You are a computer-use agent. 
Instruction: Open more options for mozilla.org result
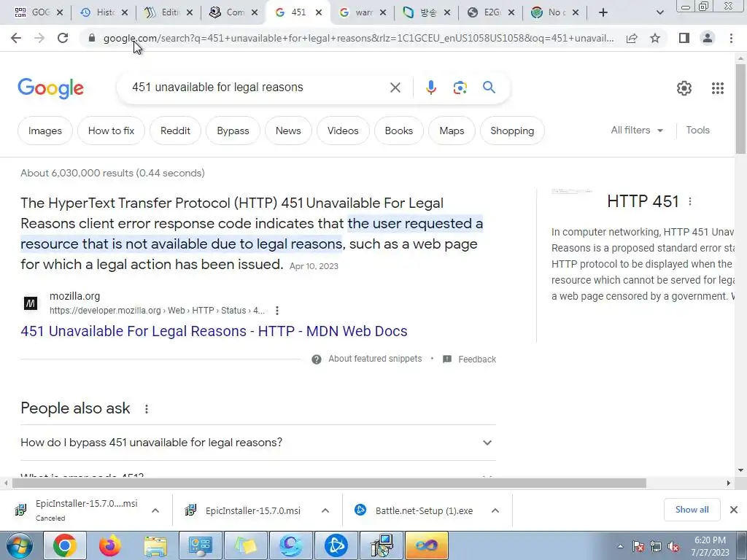(x=276, y=311)
